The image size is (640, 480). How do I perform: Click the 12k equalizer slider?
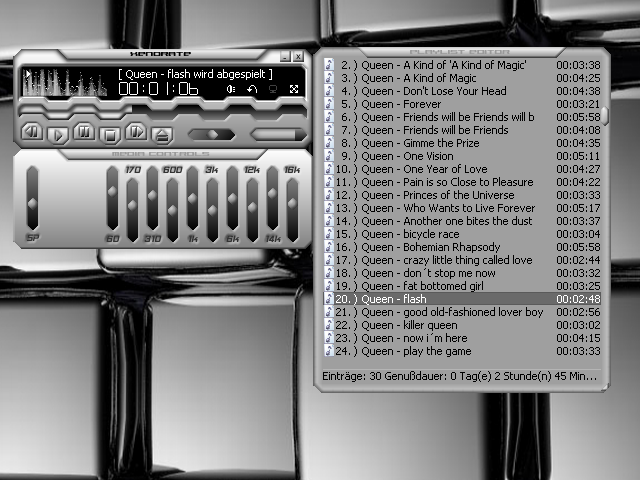(x=252, y=210)
